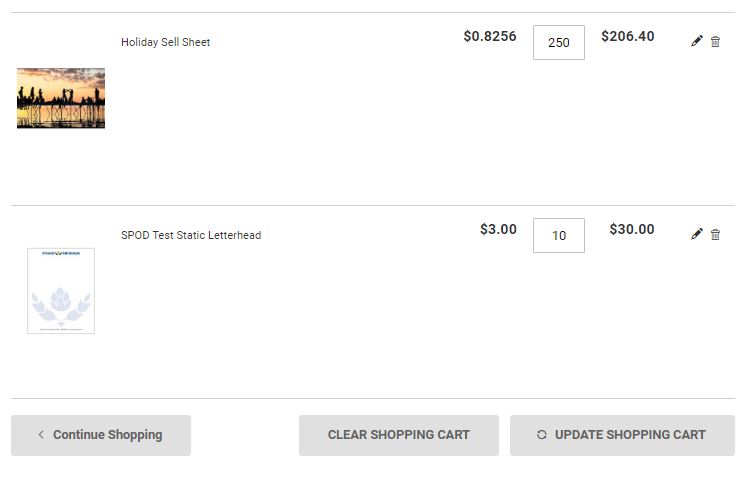Delete Holiday Sell Sheet from cart
Screen dimensions: 749x478
tap(715, 42)
